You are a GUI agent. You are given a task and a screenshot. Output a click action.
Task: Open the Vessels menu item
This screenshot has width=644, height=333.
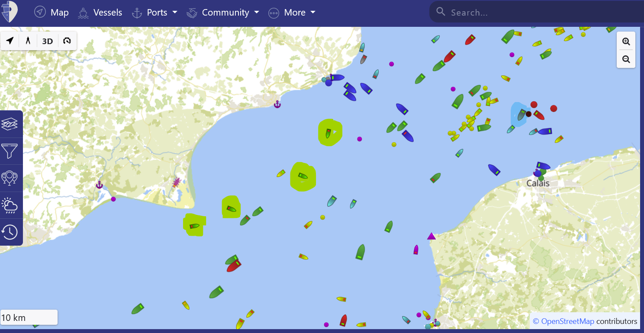tap(100, 13)
